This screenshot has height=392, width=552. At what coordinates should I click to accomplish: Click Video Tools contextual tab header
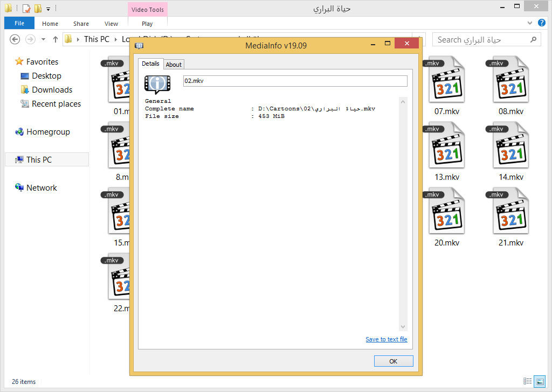148,10
